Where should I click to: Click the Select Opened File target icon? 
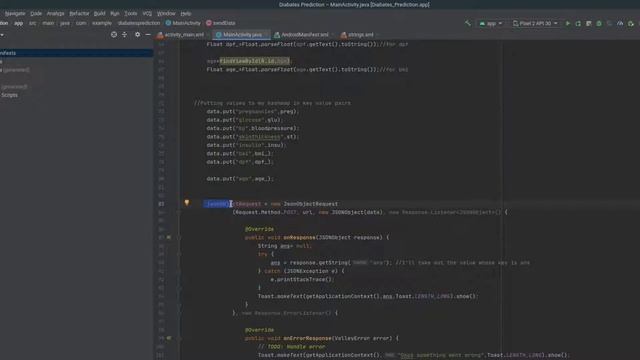[x=114, y=35]
